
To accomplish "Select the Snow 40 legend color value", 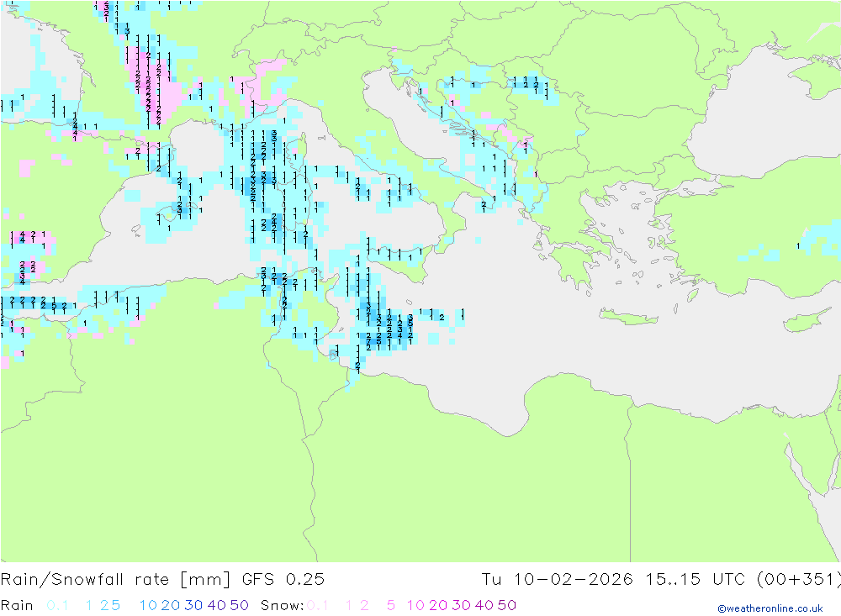I will [484, 605].
